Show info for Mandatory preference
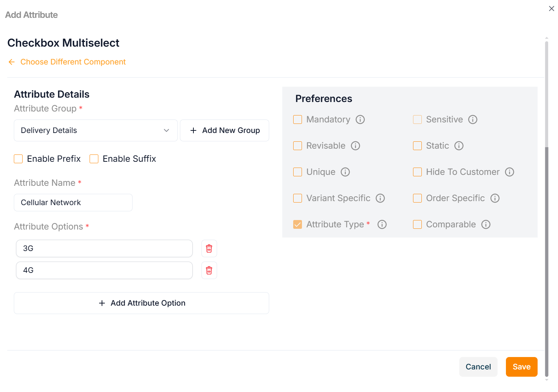This screenshot has height=392, width=558. [360, 119]
